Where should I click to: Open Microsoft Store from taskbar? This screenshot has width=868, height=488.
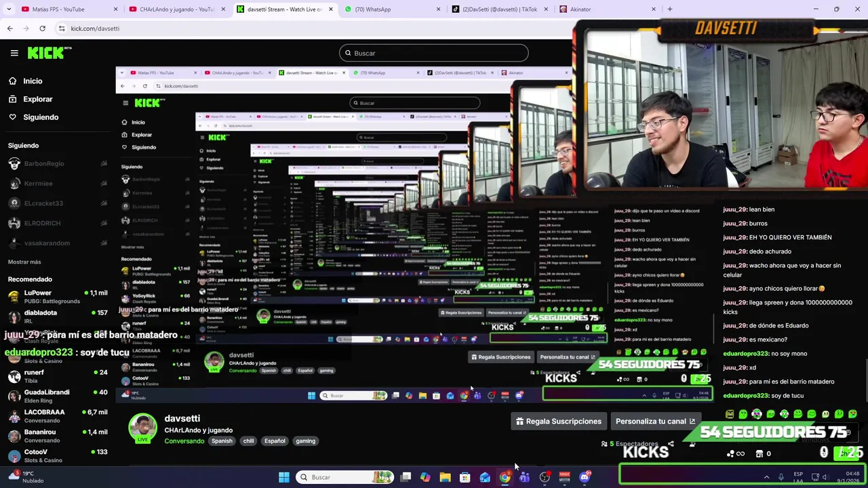465,477
